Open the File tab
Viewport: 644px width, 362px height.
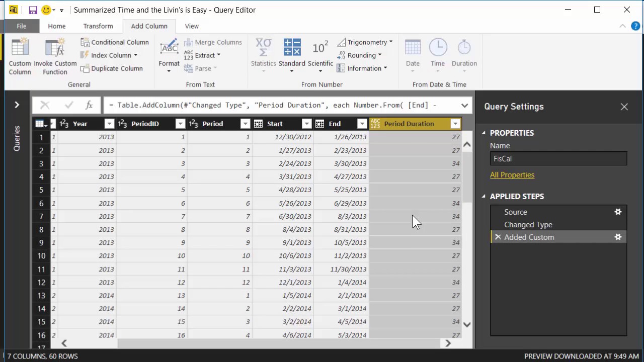click(21, 26)
